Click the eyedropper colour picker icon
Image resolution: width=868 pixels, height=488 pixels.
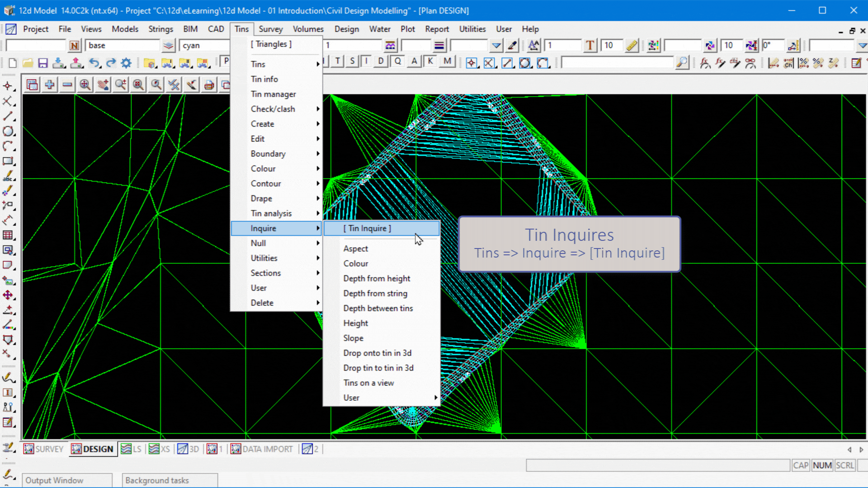(512, 46)
